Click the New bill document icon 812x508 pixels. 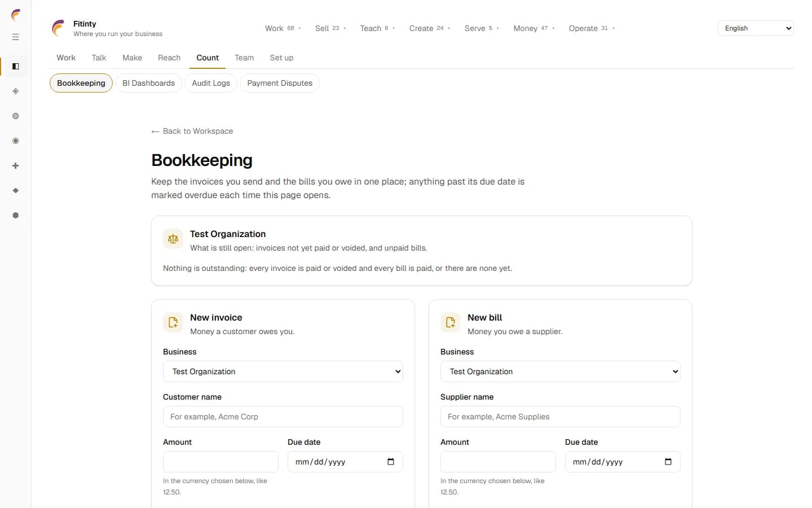(x=451, y=322)
